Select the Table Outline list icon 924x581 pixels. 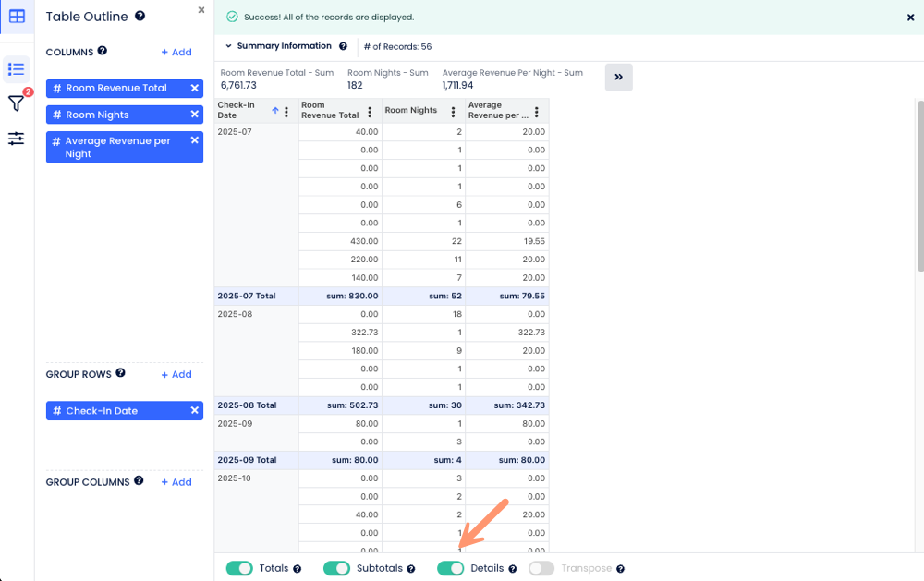[17, 69]
